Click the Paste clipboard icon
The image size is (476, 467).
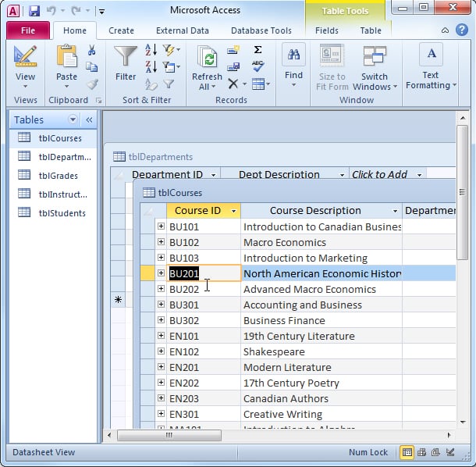click(x=66, y=56)
